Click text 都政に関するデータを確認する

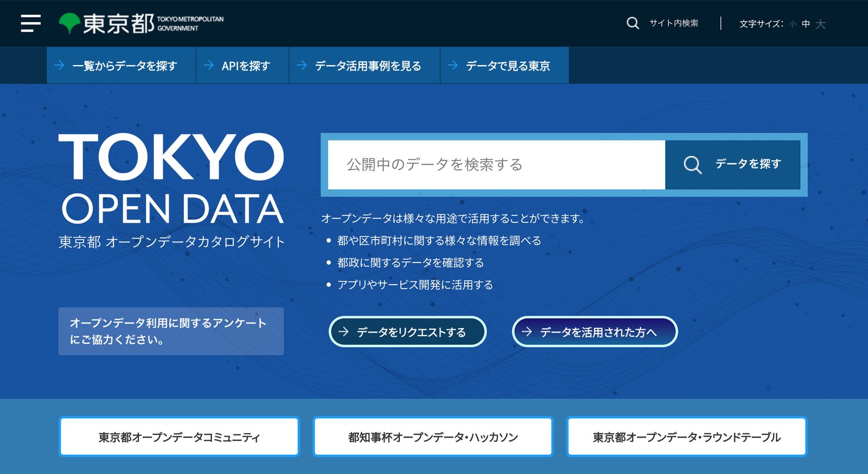pos(411,262)
